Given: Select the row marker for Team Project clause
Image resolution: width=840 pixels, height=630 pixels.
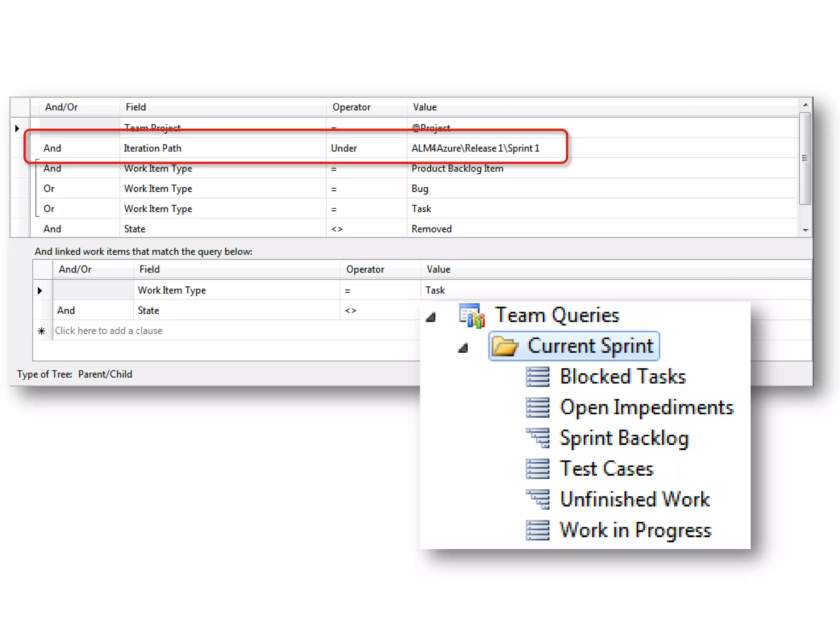Looking at the screenshot, I should click(x=18, y=128).
